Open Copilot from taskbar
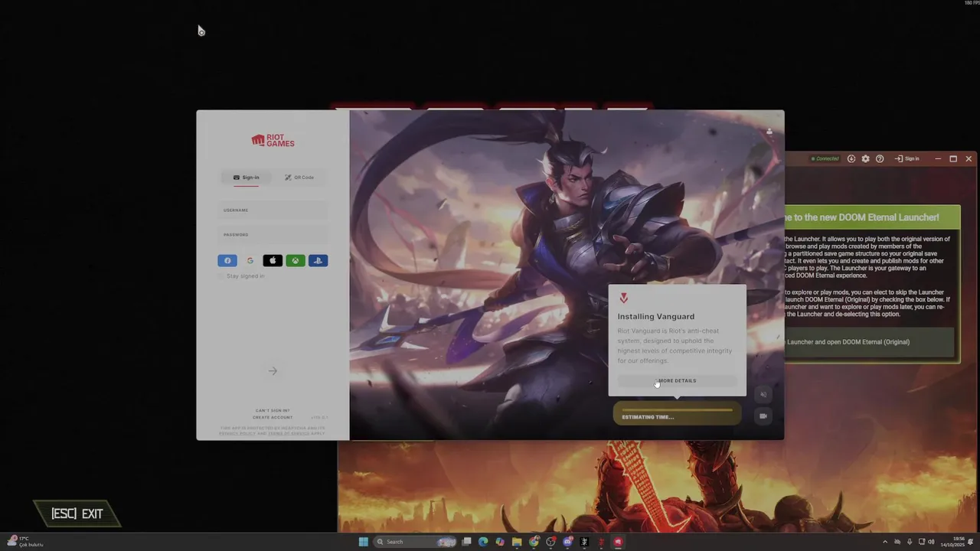The width and height of the screenshot is (980, 551). pyautogui.click(x=500, y=542)
